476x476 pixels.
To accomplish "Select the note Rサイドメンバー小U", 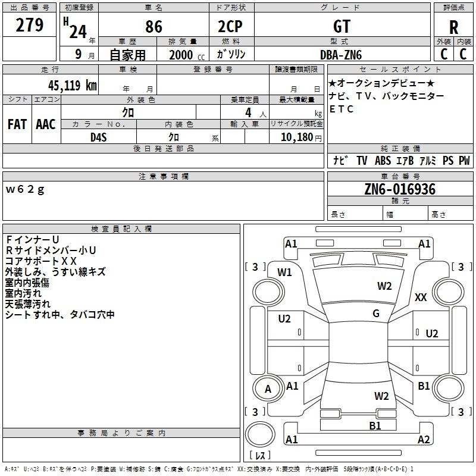I will tap(51, 250).
